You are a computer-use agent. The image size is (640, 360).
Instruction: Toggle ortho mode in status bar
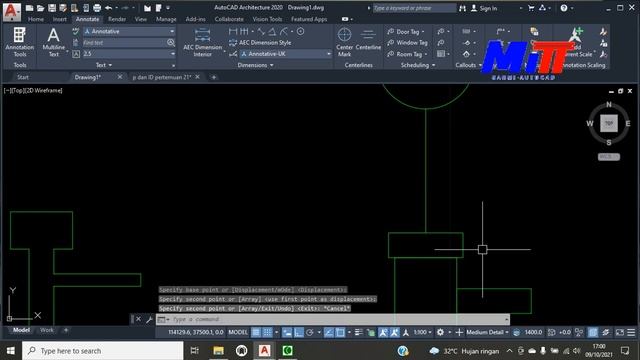point(299,332)
